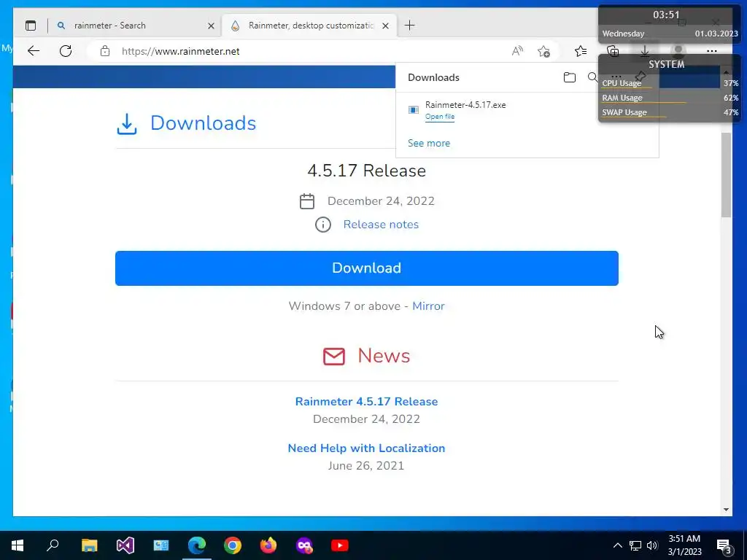Open Microsoft Edge taskbar icon
747x560 pixels.
[197, 545]
